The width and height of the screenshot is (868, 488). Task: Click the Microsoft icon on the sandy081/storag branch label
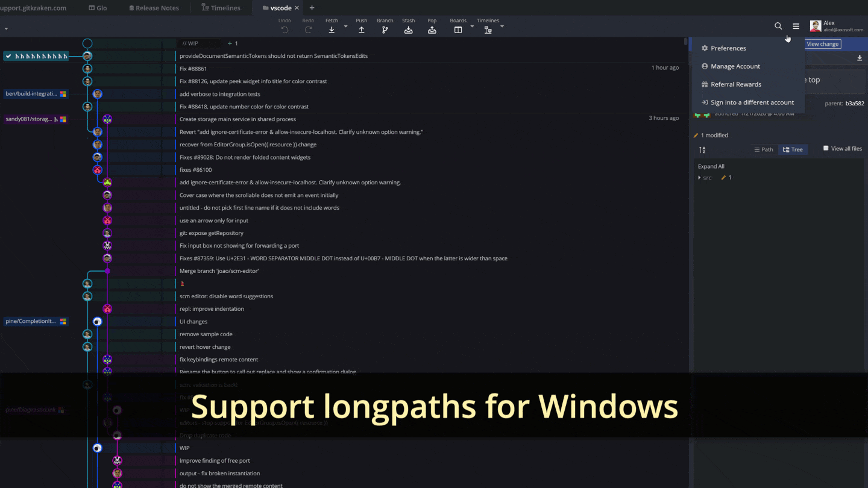coord(63,119)
